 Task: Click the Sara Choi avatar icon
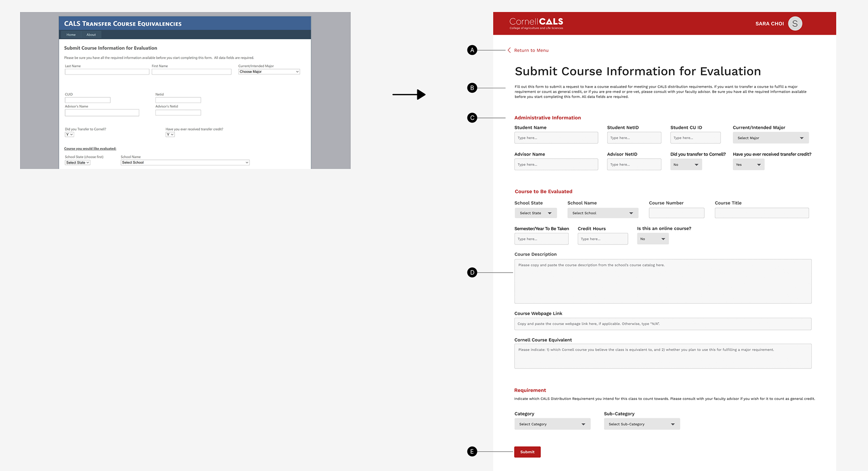[795, 24]
